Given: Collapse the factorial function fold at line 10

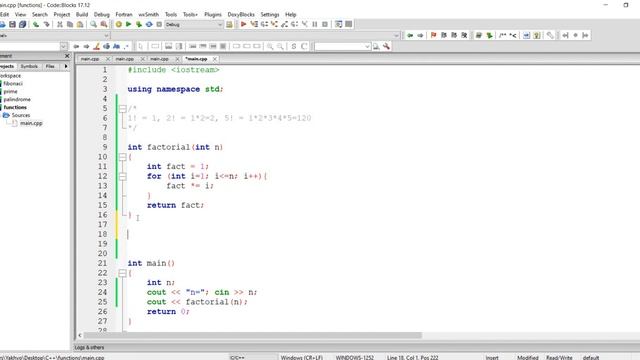Looking at the screenshot, I should pos(122,157).
